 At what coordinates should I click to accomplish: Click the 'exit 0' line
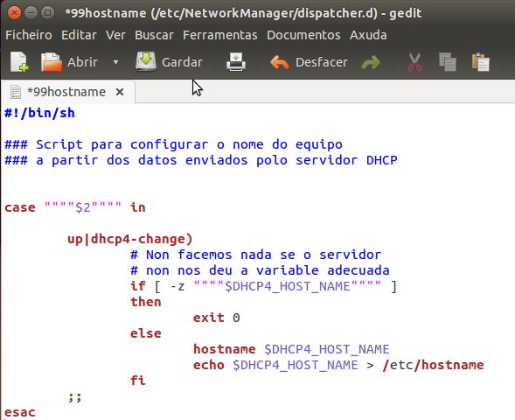tap(217, 318)
